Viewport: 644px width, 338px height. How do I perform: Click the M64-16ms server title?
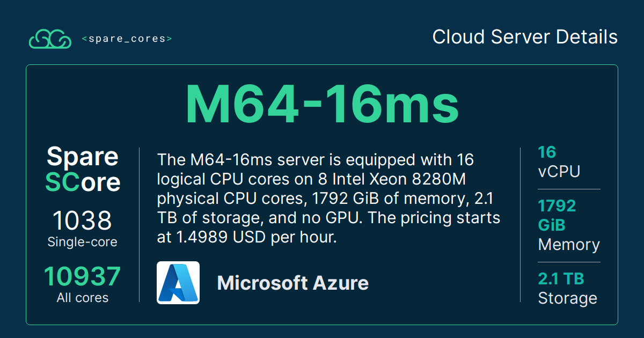pyautogui.click(x=322, y=105)
